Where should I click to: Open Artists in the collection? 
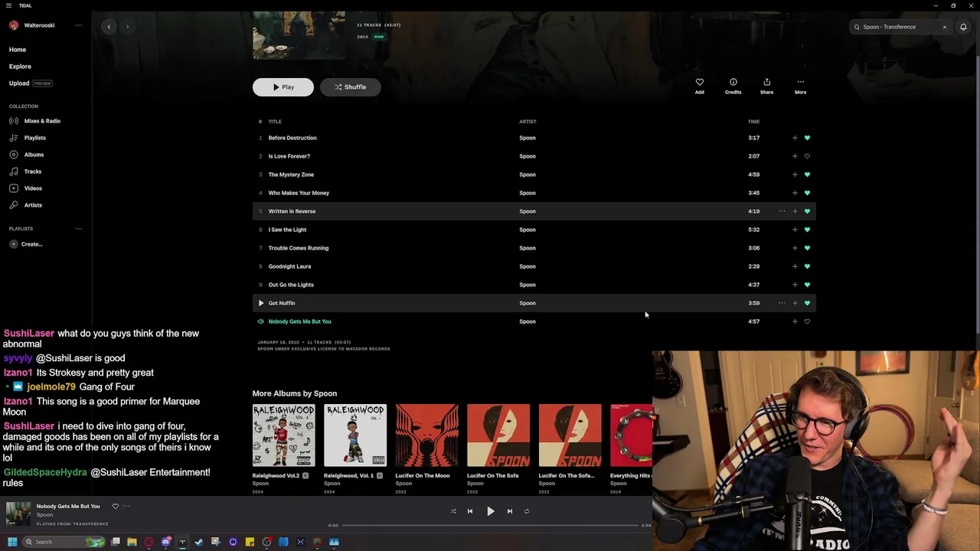pyautogui.click(x=25, y=205)
